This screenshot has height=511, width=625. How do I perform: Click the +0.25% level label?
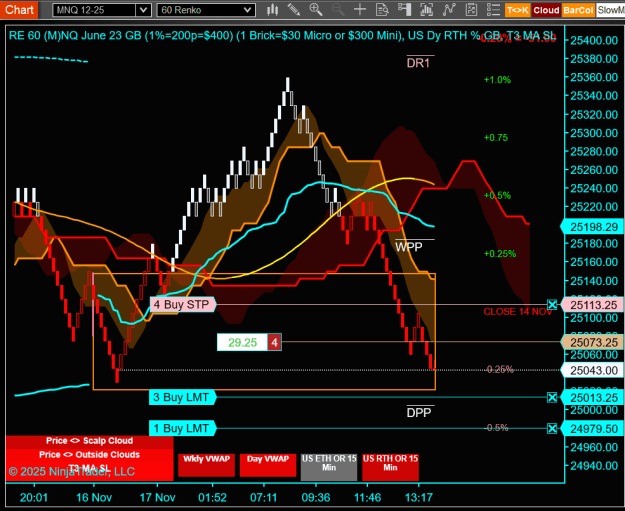coord(500,254)
